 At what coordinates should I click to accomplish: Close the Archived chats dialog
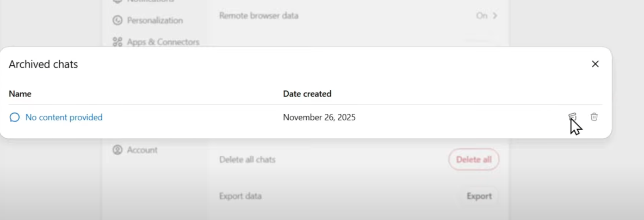(595, 64)
